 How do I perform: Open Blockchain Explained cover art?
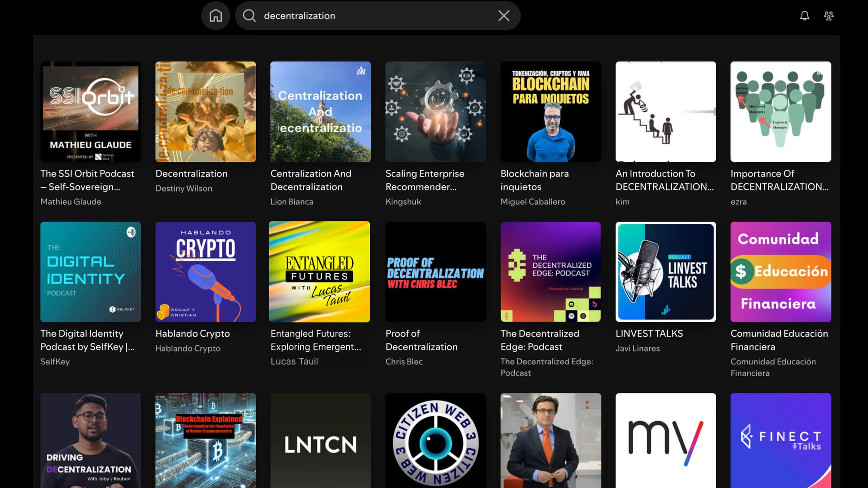(206, 440)
